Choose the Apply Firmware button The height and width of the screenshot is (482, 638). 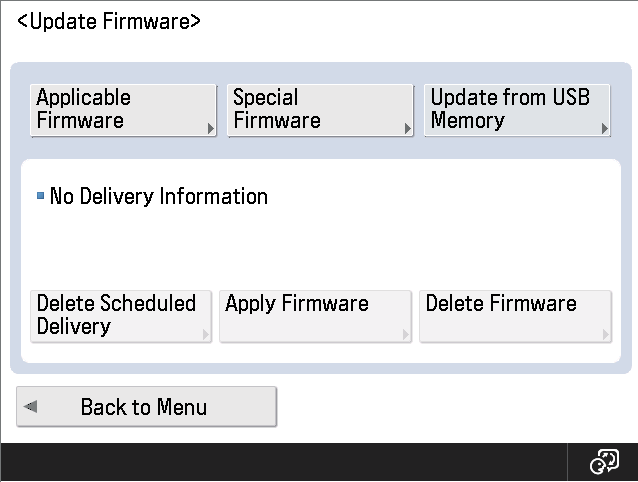coord(315,316)
